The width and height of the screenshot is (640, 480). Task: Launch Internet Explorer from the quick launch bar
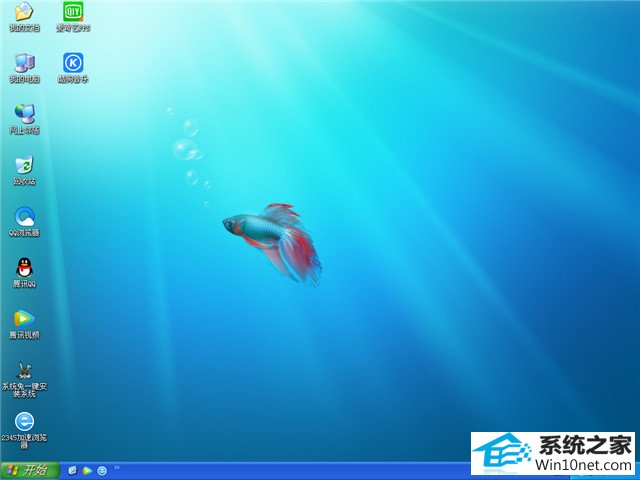tap(73, 471)
